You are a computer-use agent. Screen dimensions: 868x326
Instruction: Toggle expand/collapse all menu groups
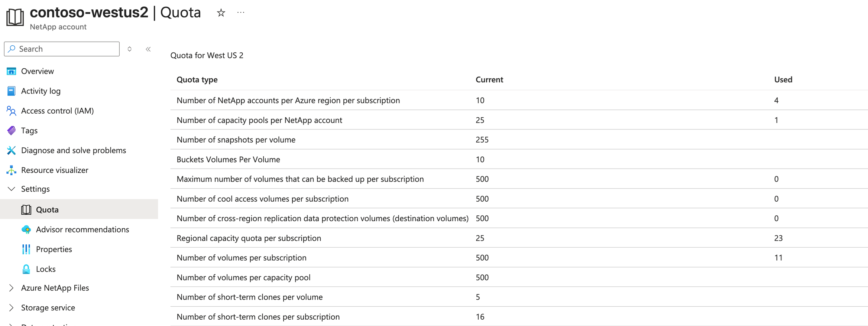pos(130,49)
